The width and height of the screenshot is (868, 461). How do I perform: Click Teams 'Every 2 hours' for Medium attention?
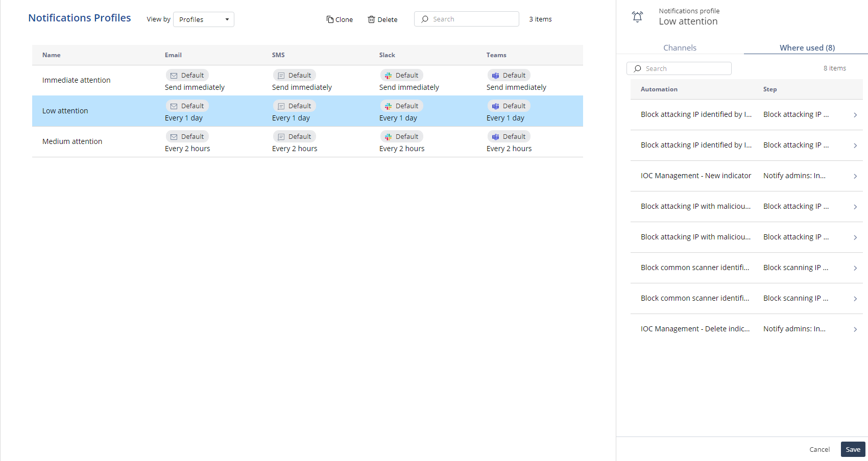click(509, 149)
